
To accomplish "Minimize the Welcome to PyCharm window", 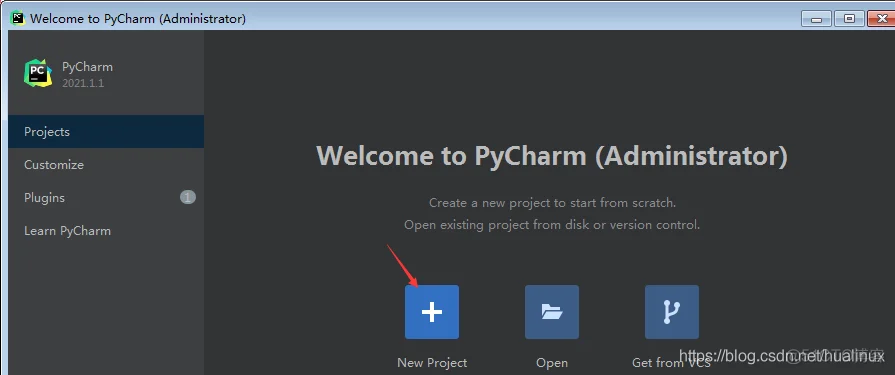I will 816,19.
